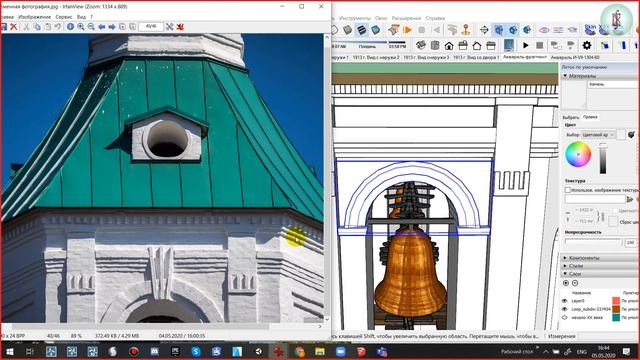
Task: Open the Сервис menu in IrfanView
Action: point(64,17)
